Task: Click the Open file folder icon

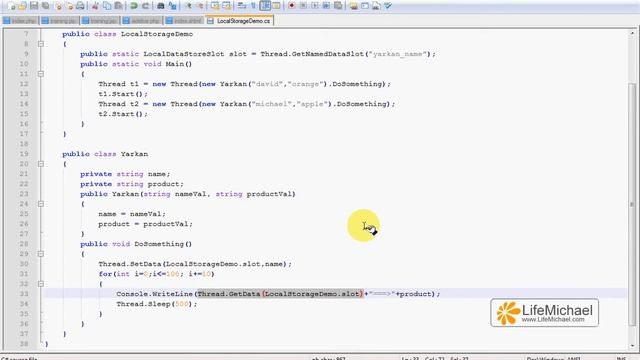Action: point(22,6)
